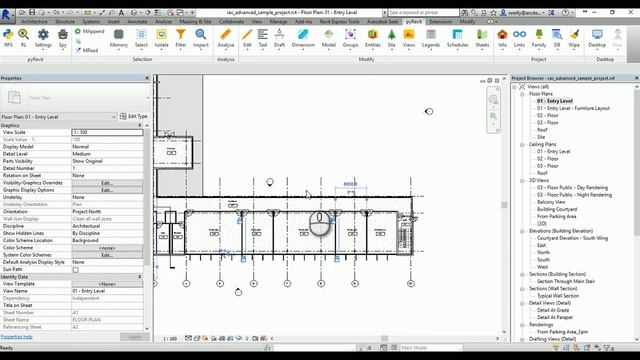Screen dimensions: 640x360
Task: Open the Analyse ruler tool
Action: [x=226, y=38]
